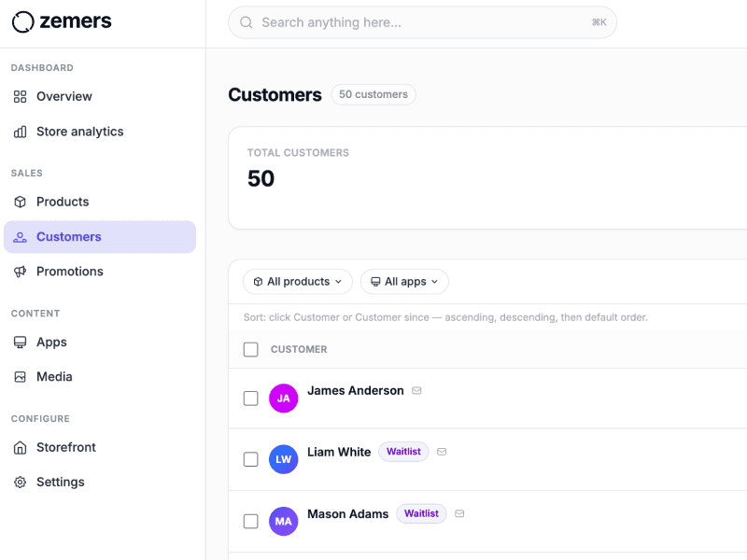Toggle the select-all customers checkbox
This screenshot has width=747, height=560.
tap(250, 349)
